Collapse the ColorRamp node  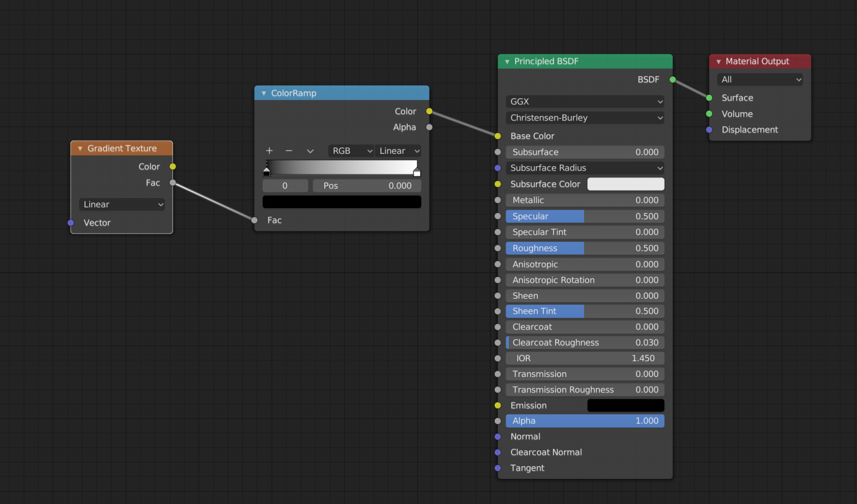[264, 94]
